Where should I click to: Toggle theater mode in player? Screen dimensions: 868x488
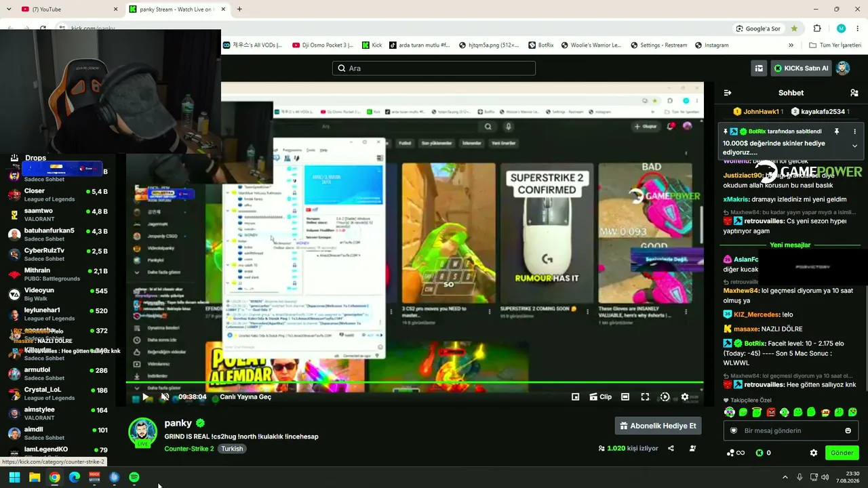click(625, 397)
